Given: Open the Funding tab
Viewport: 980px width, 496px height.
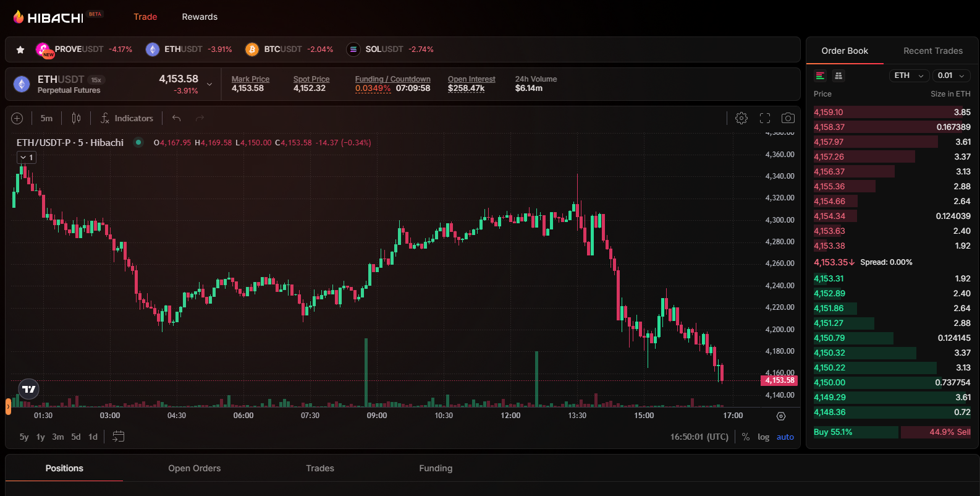Looking at the screenshot, I should [x=436, y=468].
